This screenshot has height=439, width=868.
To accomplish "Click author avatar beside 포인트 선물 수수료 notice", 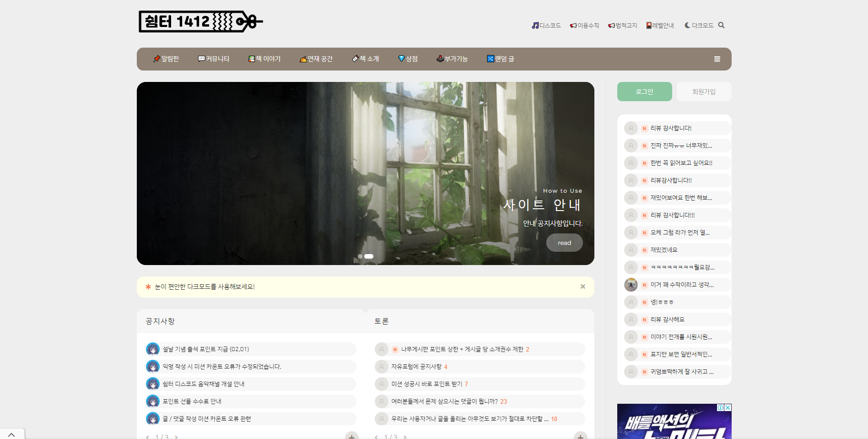I will [x=153, y=401].
